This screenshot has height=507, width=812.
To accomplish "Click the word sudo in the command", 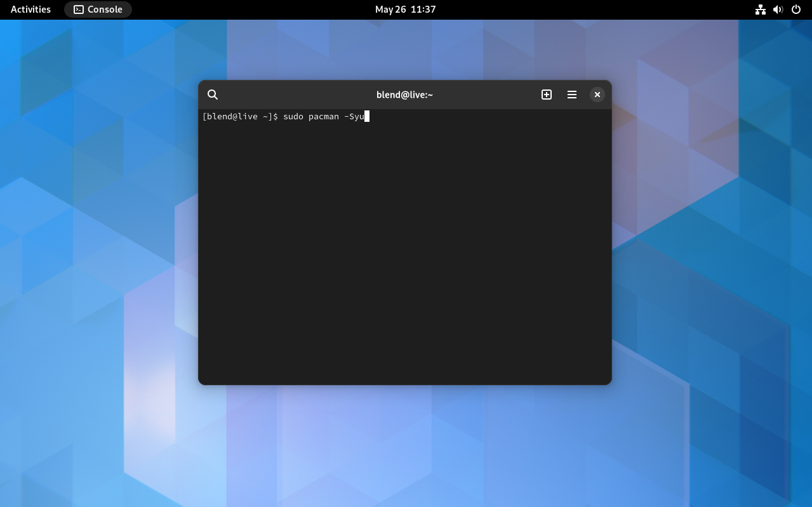I will [293, 117].
